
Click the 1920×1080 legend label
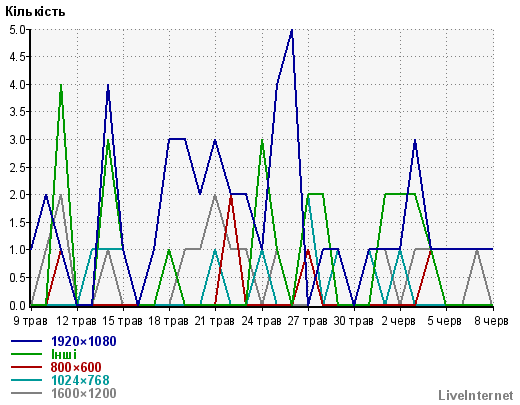84,341
